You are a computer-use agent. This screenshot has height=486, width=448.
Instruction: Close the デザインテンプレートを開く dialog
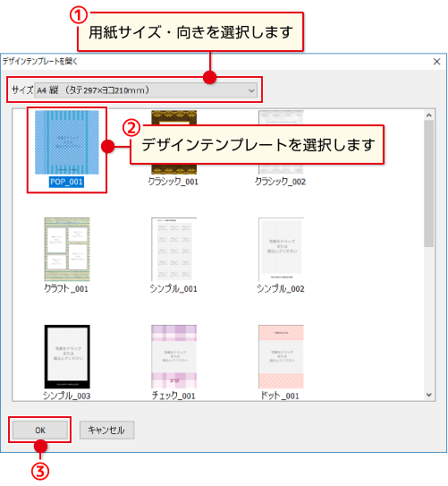pos(437,62)
